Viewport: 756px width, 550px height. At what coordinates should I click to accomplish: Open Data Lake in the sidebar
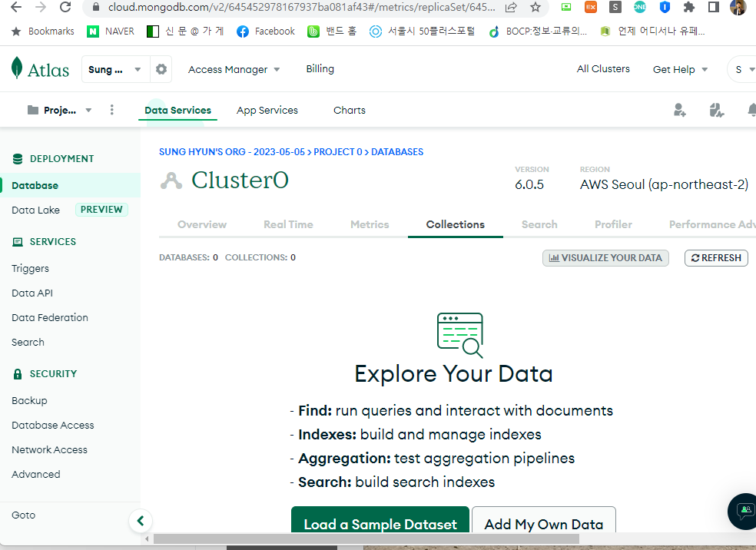coord(35,210)
